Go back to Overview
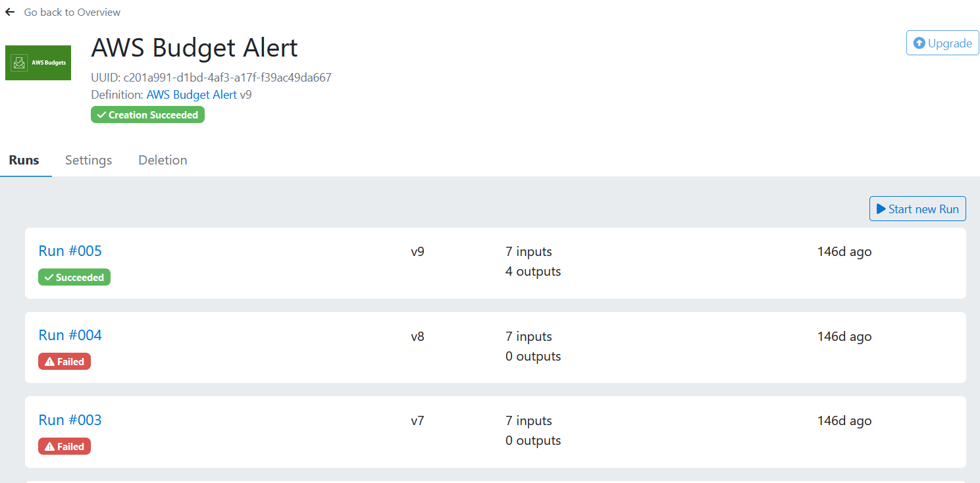 coord(72,12)
